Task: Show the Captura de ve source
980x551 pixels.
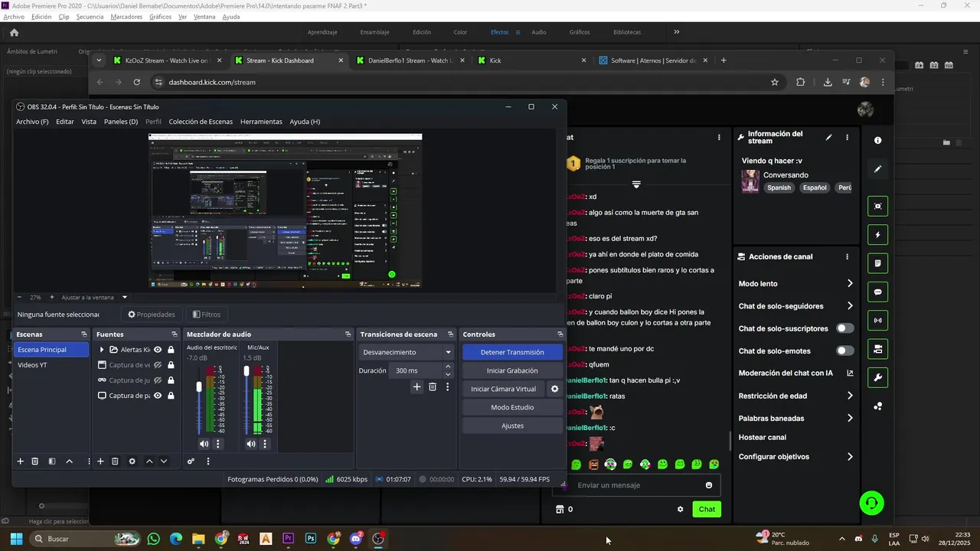Action: 158,365
